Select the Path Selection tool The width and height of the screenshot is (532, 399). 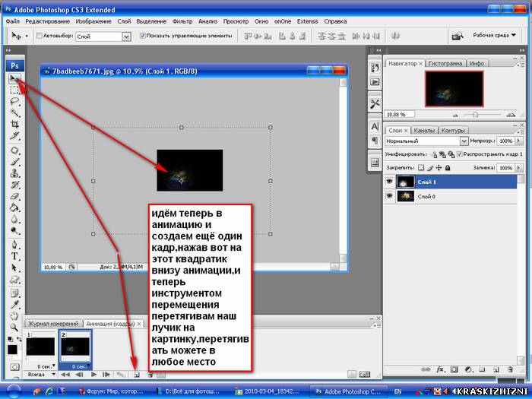[x=14, y=268]
